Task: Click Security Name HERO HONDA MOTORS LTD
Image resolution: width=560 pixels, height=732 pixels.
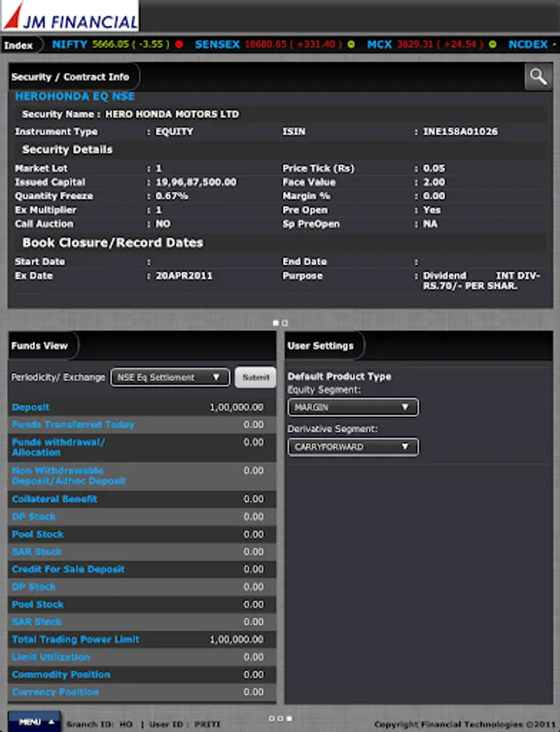Action: (x=172, y=115)
